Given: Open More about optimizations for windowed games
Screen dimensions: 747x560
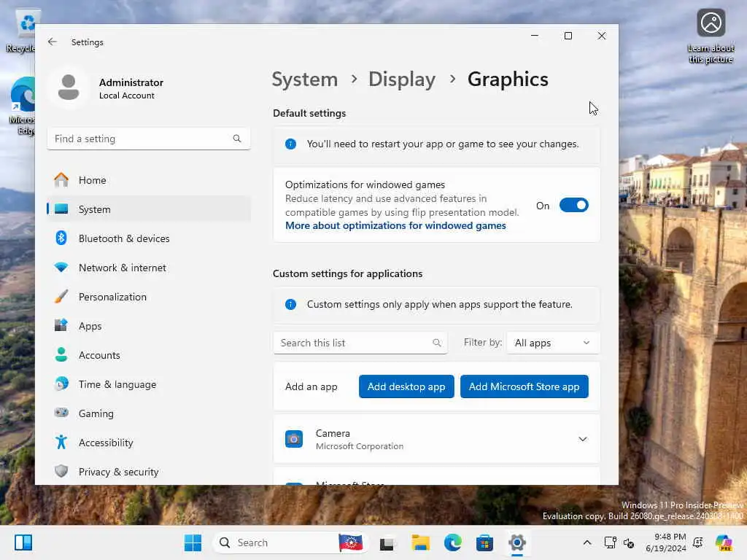Looking at the screenshot, I should (x=395, y=225).
